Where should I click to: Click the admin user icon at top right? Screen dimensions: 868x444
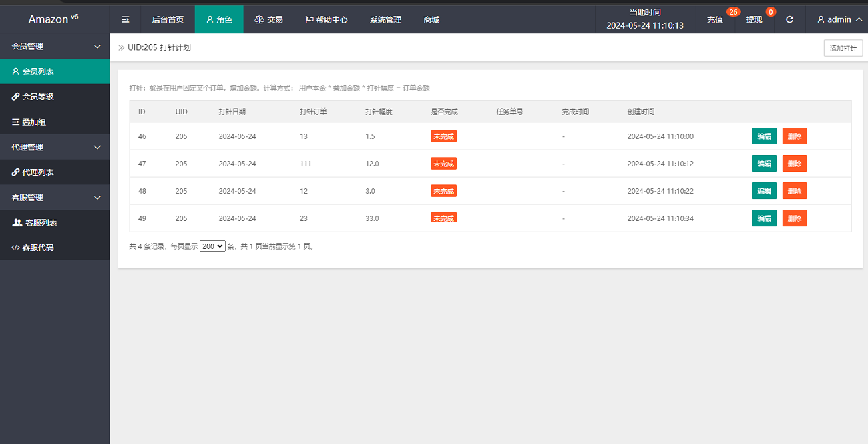pos(820,19)
